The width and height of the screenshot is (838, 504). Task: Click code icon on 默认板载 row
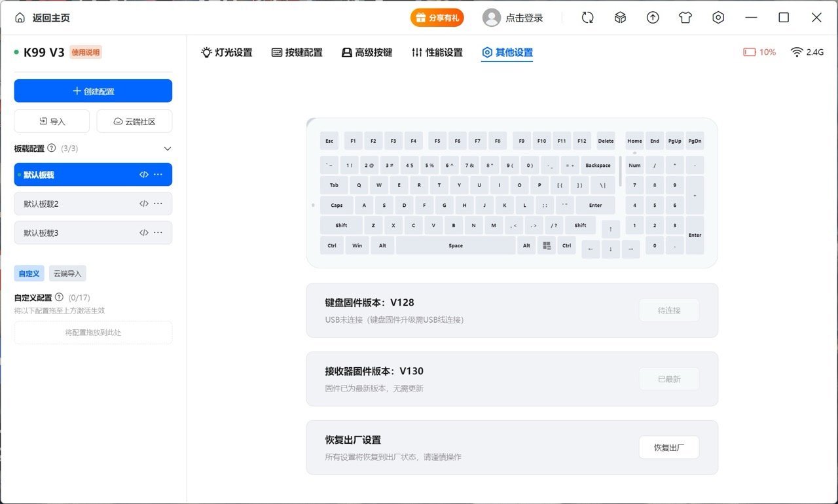(144, 175)
